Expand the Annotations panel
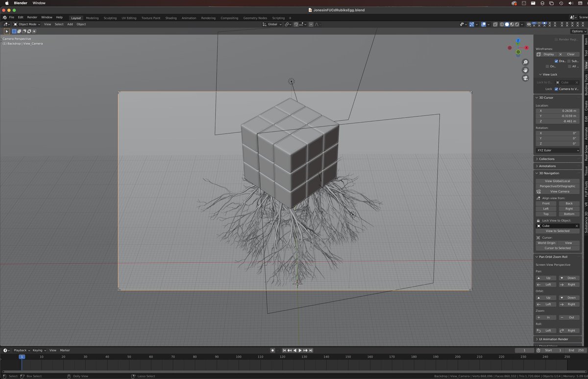 pyautogui.click(x=547, y=166)
